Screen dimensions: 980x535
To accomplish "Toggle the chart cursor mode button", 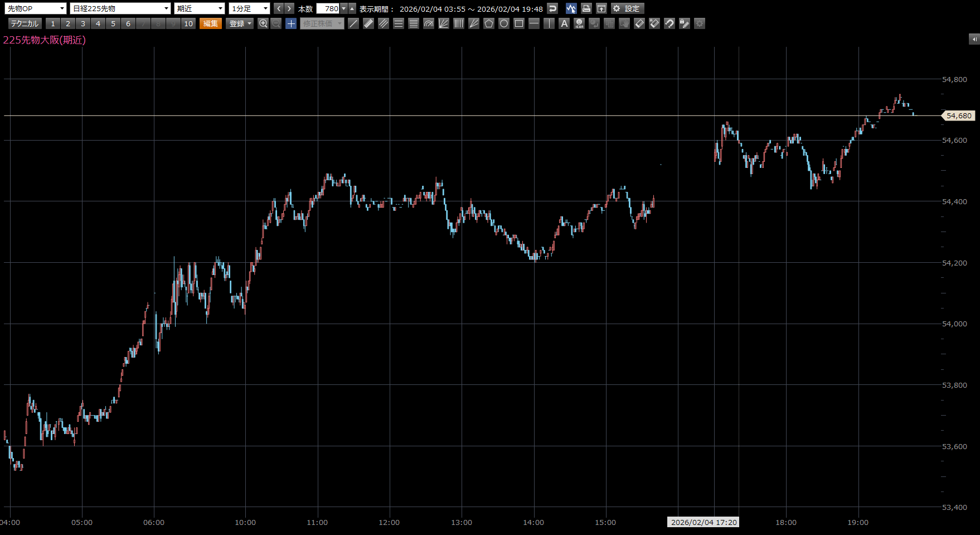I will tap(571, 8).
